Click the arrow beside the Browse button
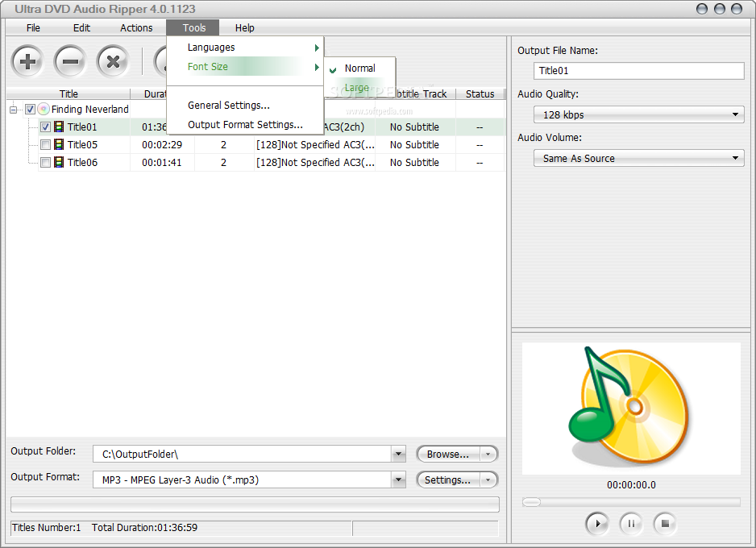Image resolution: width=756 pixels, height=548 pixels. [x=488, y=454]
